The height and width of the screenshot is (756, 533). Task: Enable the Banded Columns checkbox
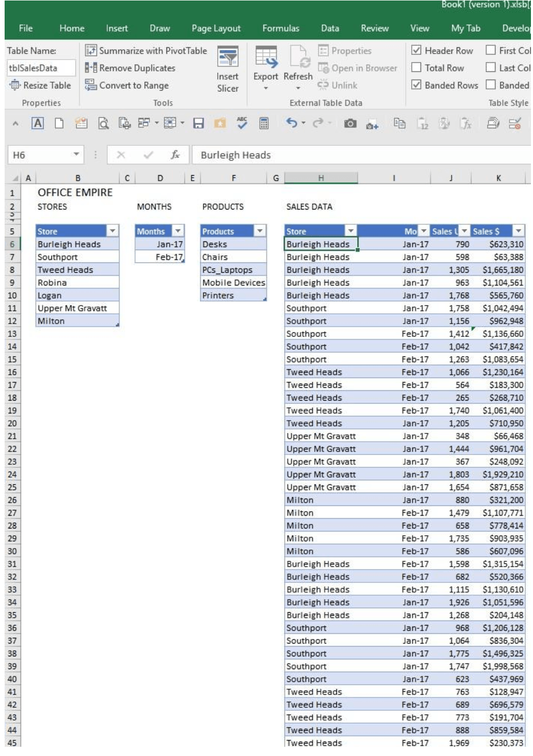(491, 85)
